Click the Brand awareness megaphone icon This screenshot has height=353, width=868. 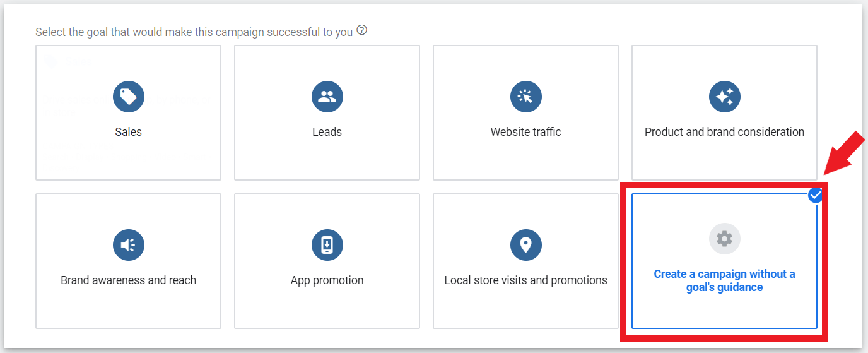click(x=129, y=245)
